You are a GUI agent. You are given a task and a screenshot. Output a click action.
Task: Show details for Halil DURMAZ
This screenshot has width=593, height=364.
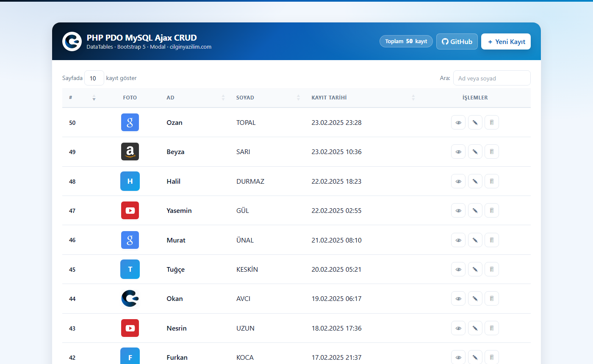click(458, 181)
